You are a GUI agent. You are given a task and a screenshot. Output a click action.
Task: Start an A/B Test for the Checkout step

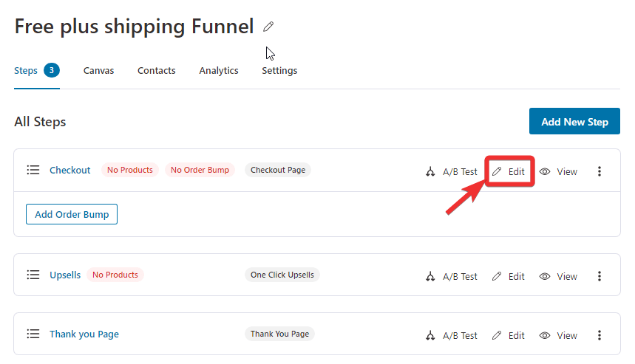coord(451,171)
